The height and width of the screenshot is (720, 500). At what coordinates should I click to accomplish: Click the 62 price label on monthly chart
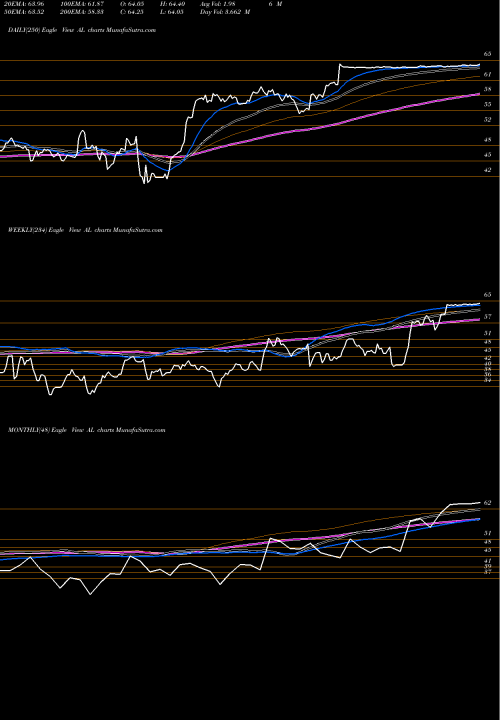tap(488, 503)
